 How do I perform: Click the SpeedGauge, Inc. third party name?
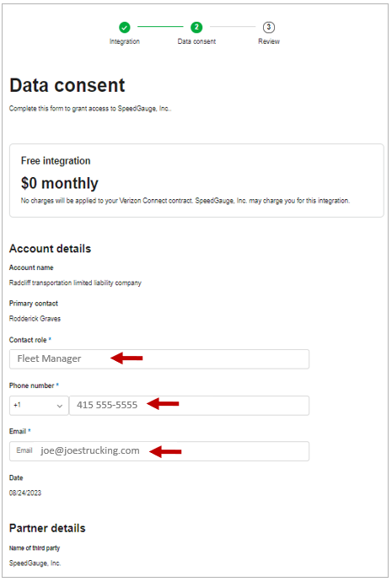(x=35, y=563)
